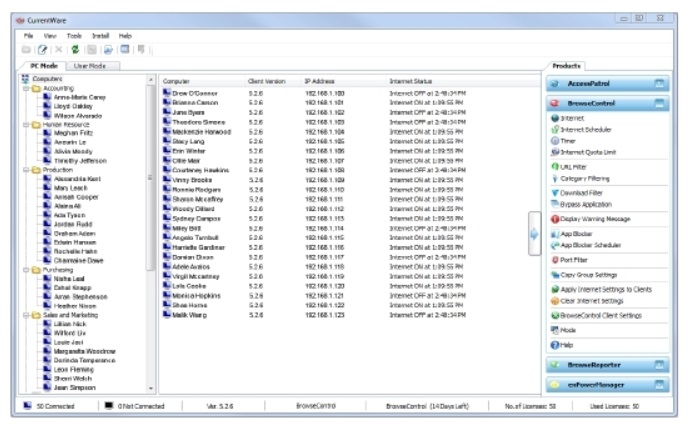Open the Tools menu
Screen dimensions: 692x428
74,36
